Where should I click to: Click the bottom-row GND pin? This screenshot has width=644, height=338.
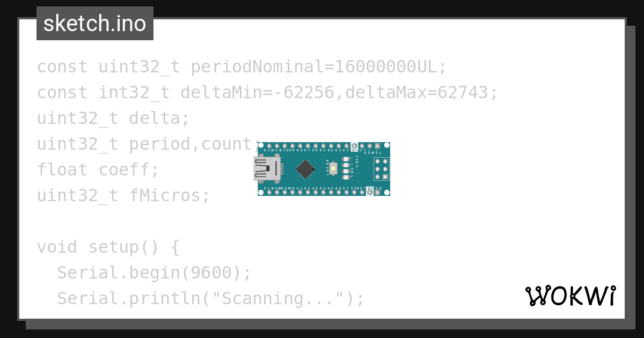click(370, 193)
